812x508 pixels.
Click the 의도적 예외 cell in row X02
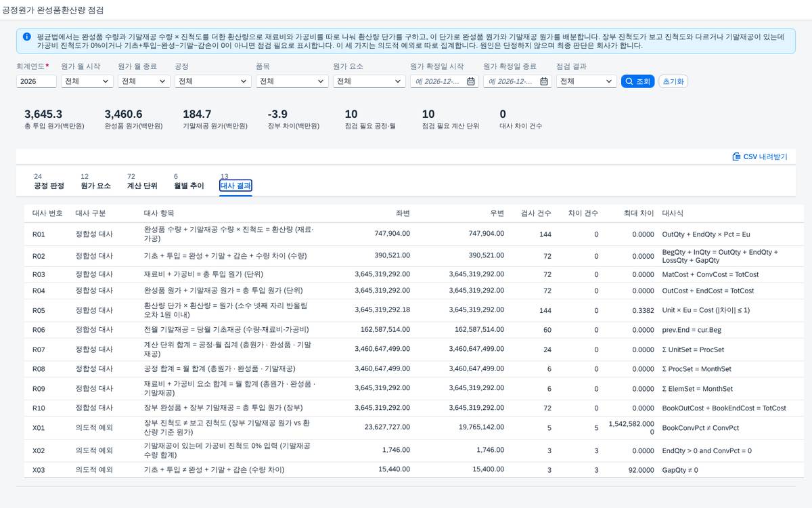point(94,450)
